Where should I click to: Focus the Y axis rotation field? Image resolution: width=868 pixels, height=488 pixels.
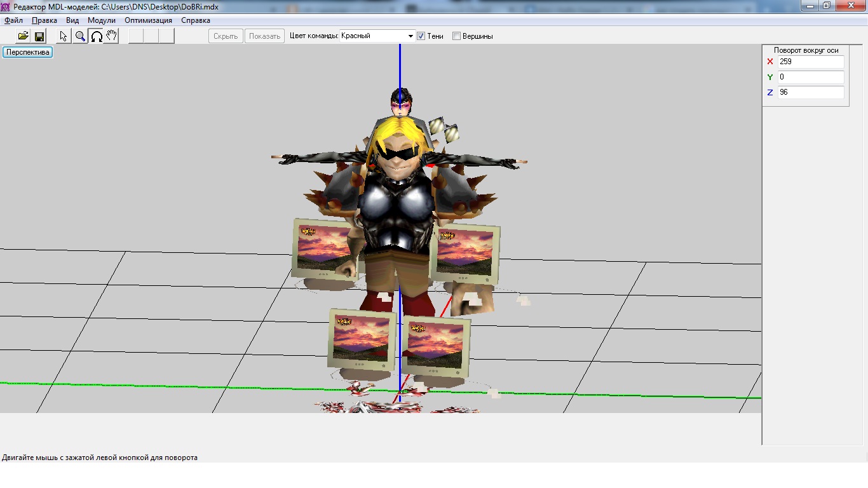pos(811,77)
